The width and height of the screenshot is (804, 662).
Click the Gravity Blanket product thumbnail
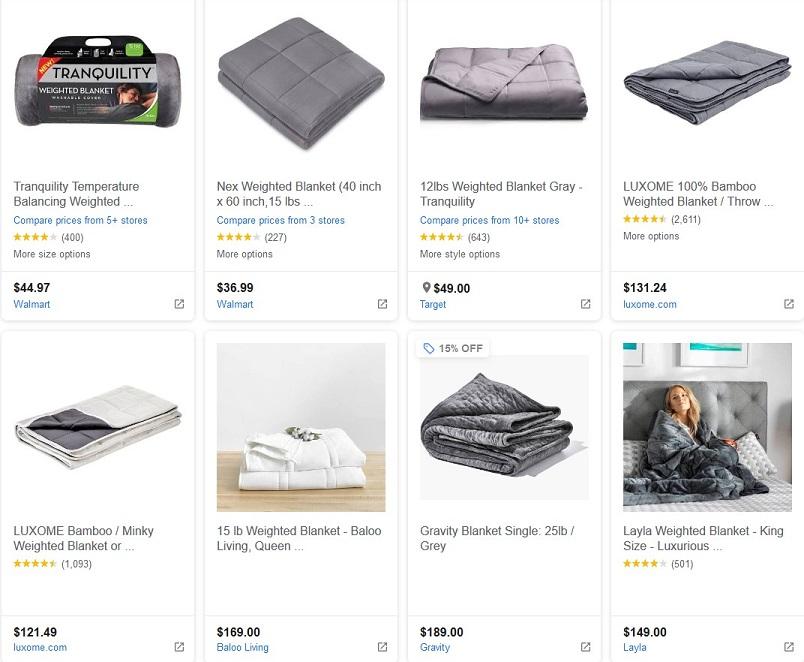pos(503,427)
